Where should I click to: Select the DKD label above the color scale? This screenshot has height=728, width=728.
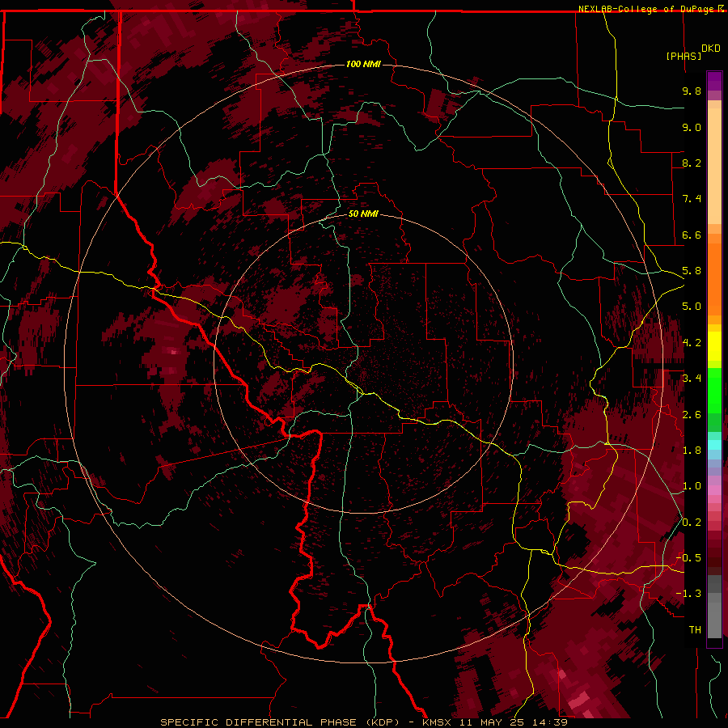(710, 49)
